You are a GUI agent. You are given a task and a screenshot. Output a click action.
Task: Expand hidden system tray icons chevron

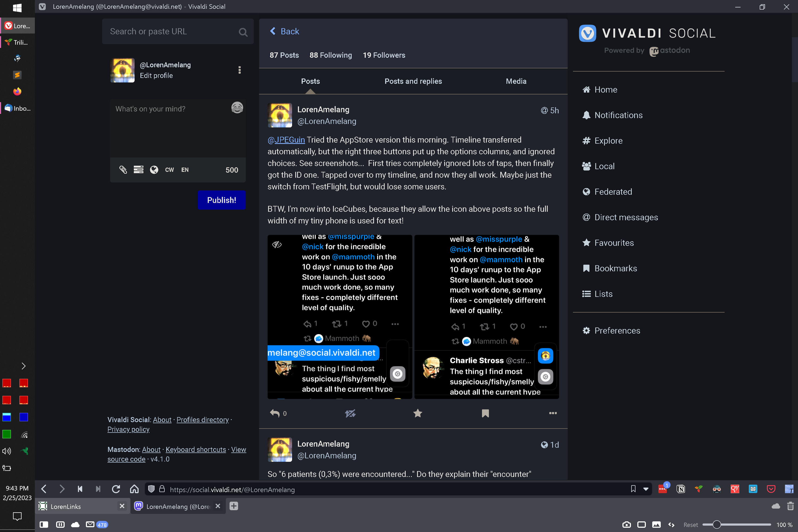[23, 366]
